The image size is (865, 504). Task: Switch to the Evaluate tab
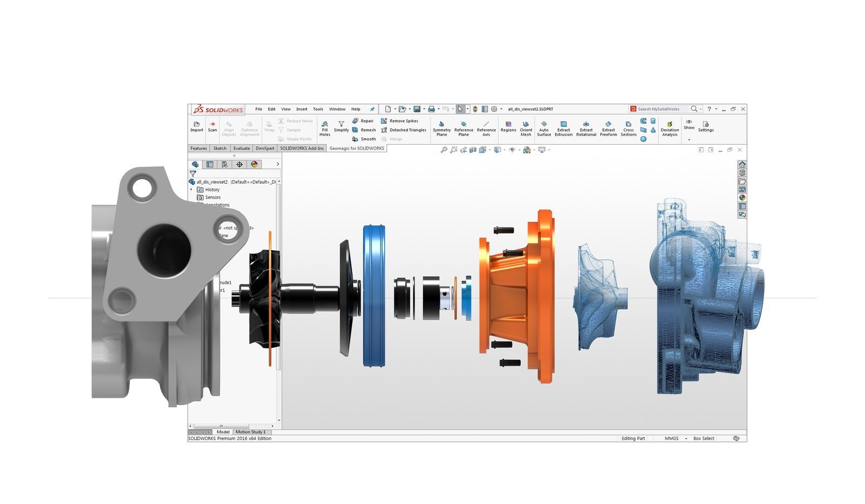(x=242, y=148)
